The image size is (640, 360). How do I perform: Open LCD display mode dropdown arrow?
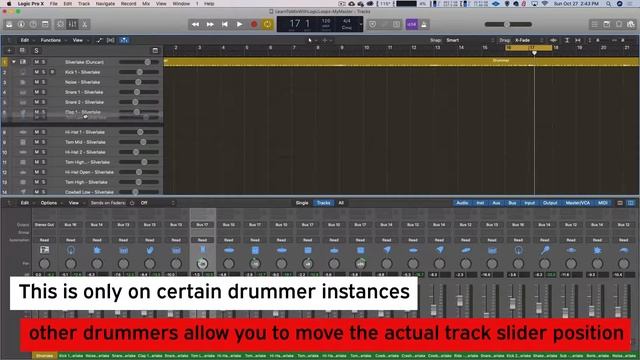pyautogui.click(x=360, y=24)
